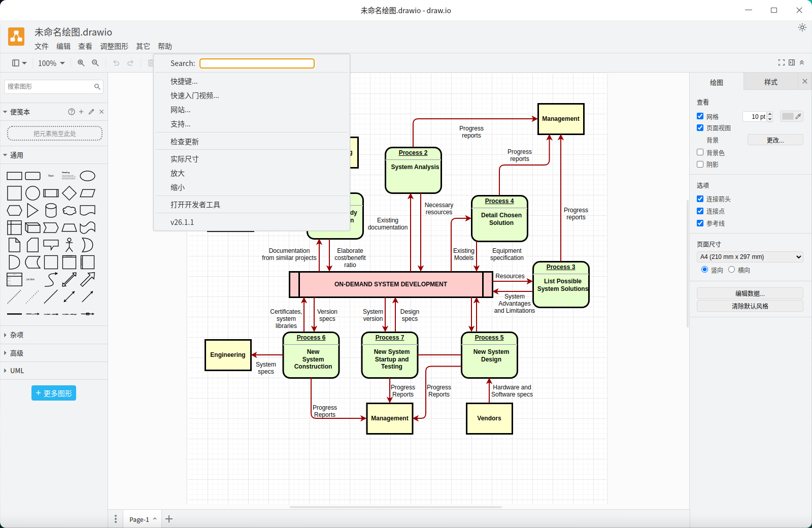Add to scratchpad with the plus icon
The width and height of the screenshot is (812, 528).
pos(81,112)
